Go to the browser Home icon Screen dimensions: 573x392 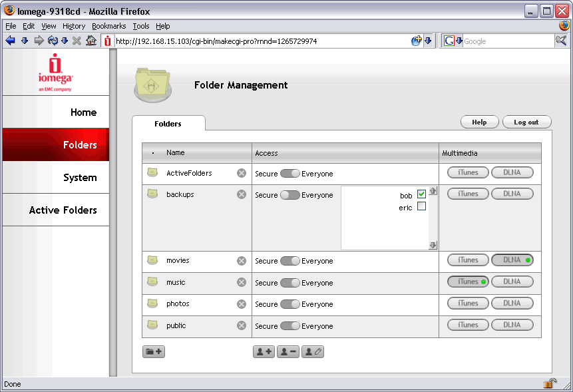[91, 41]
